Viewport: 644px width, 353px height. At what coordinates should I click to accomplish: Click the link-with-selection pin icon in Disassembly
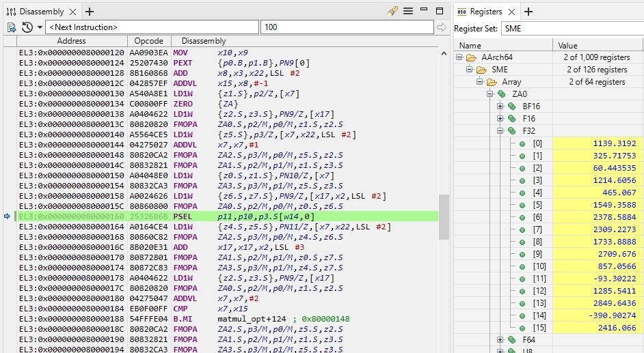click(392, 12)
